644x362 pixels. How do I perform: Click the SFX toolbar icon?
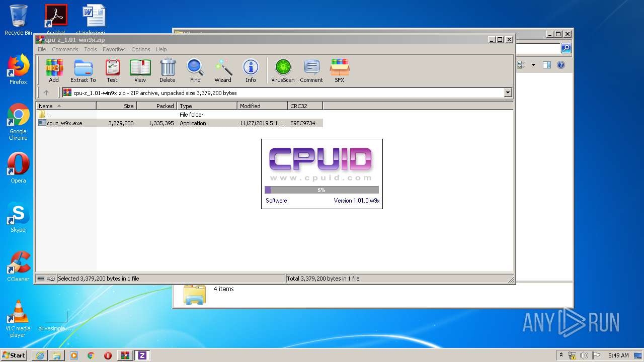[x=340, y=70]
